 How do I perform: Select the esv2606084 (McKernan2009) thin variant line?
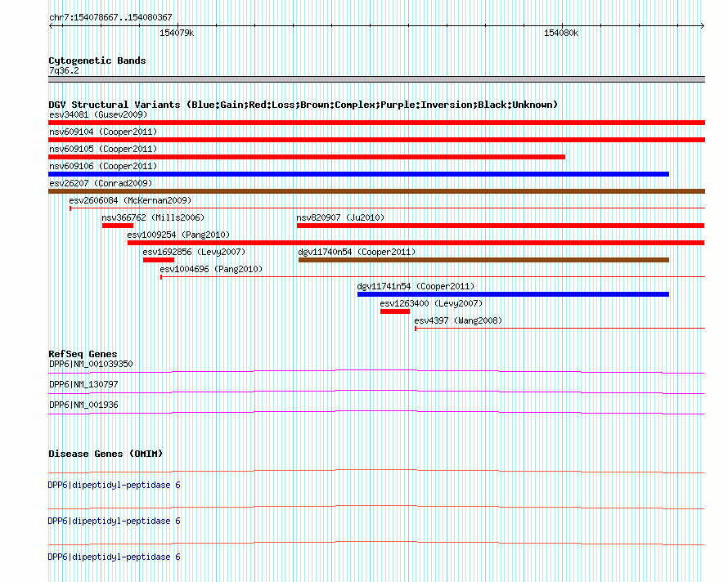387,208
